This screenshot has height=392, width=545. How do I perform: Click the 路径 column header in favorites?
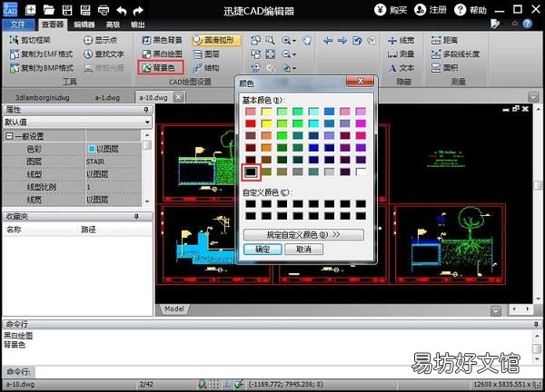tap(88, 230)
